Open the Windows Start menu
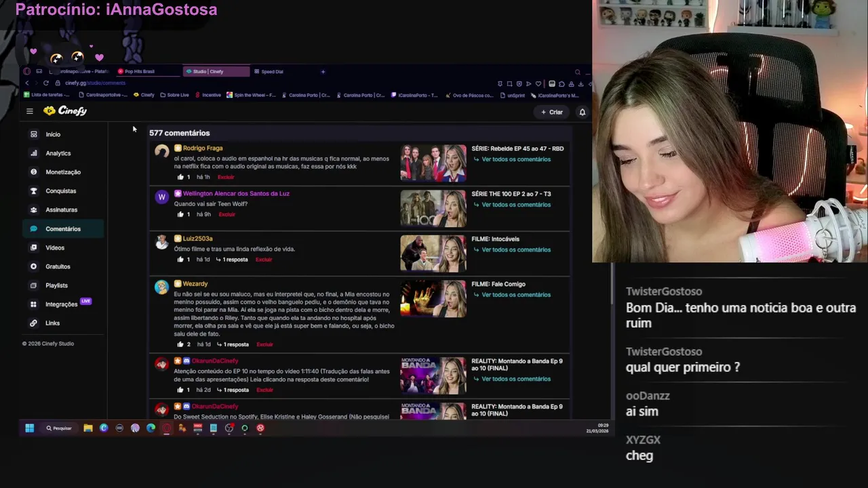Screen dimensions: 868x488 (x=30, y=428)
